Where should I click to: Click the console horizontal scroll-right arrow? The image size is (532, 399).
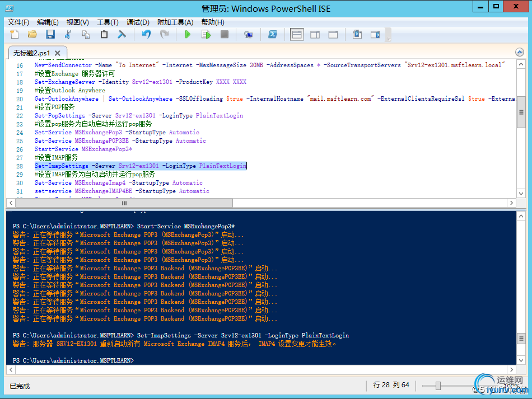512,369
